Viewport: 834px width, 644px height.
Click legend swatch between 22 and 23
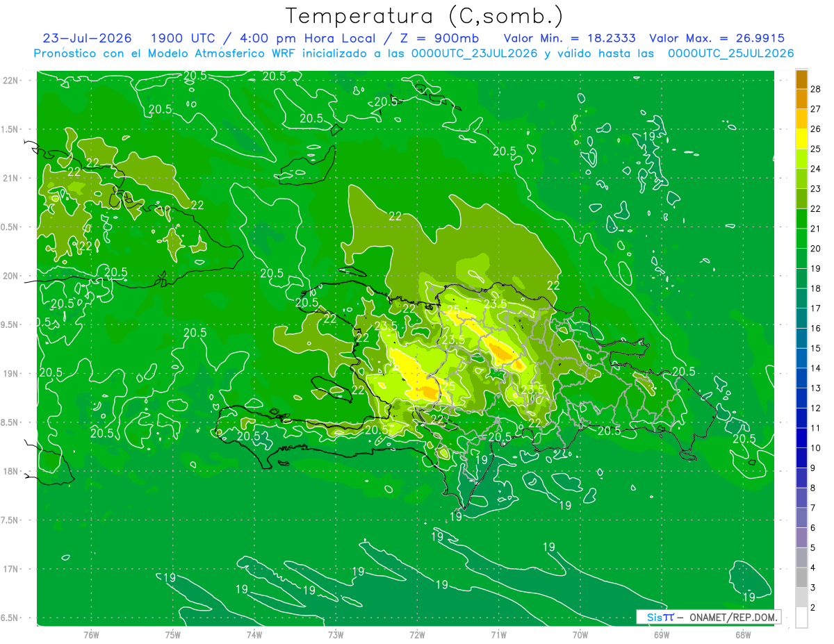[x=801, y=199]
